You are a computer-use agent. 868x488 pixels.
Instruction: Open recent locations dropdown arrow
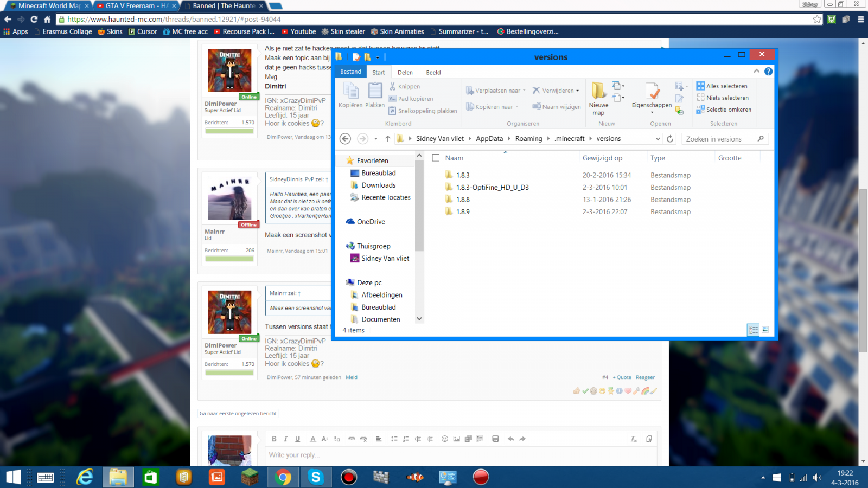(x=376, y=139)
